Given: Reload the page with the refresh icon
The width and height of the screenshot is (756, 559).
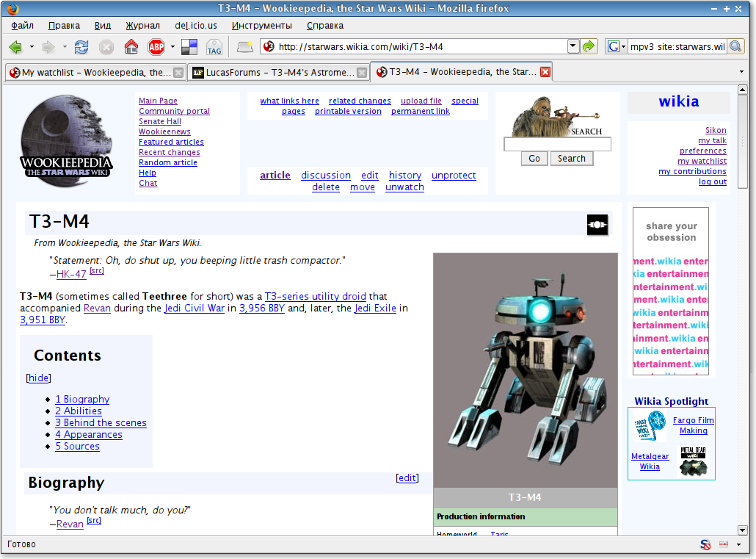Looking at the screenshot, I should click(81, 47).
